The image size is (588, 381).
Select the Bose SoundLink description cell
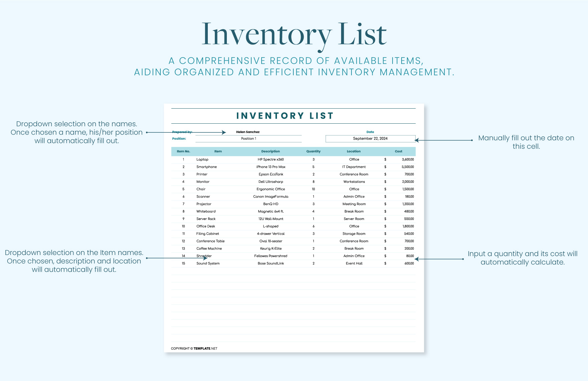[271, 263]
